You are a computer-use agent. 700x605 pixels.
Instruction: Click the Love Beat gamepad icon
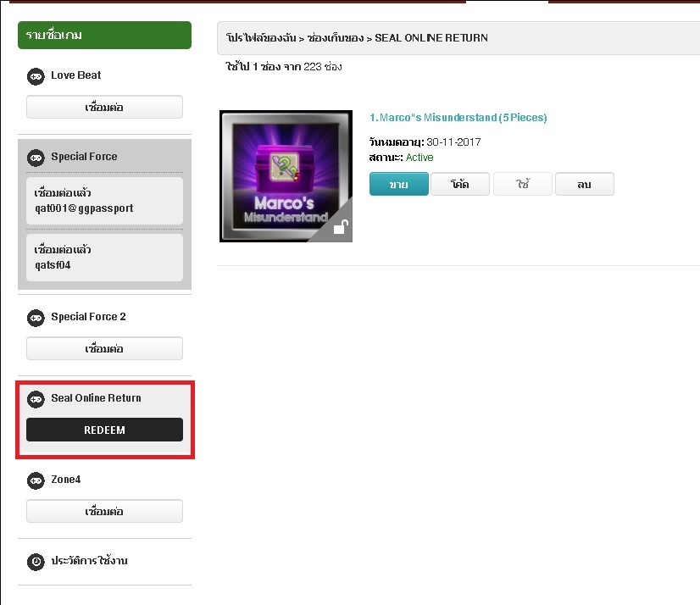click(36, 75)
